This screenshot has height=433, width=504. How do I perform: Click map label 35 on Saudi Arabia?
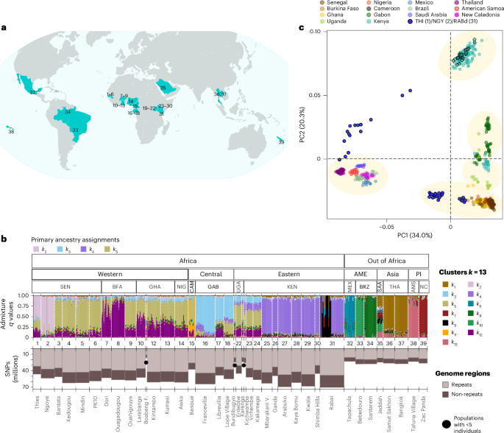coord(164,88)
